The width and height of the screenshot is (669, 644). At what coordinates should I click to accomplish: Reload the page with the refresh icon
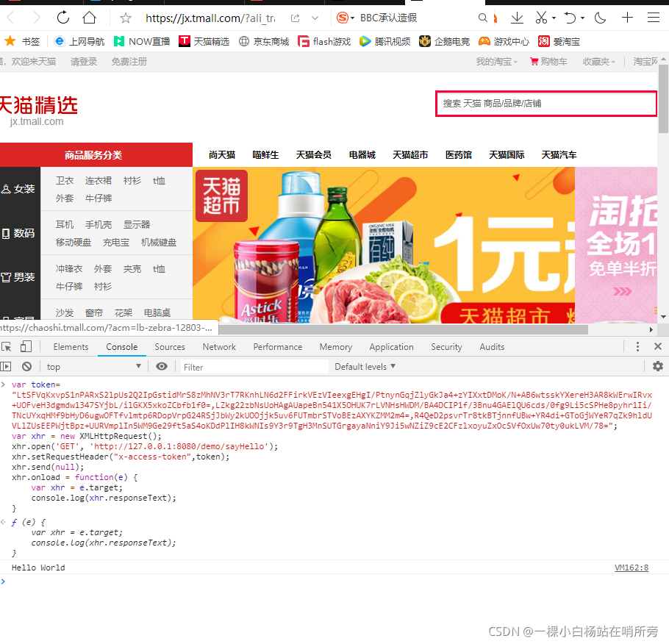[x=63, y=18]
